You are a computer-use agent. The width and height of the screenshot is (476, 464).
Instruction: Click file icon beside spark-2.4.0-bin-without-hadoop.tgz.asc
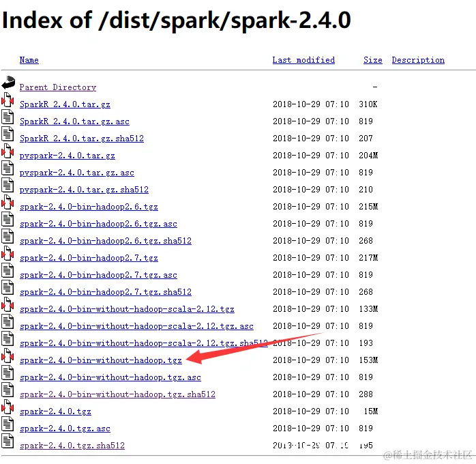pos(8,373)
